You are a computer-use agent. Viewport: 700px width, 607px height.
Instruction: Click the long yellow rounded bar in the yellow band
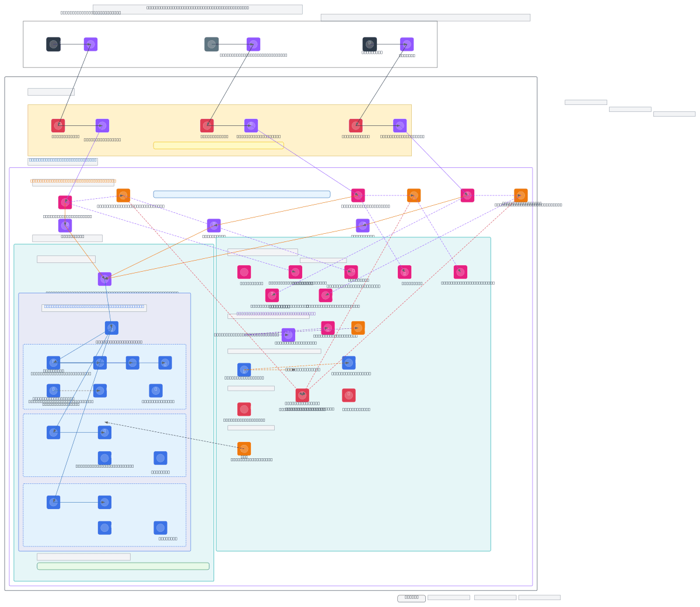point(218,145)
